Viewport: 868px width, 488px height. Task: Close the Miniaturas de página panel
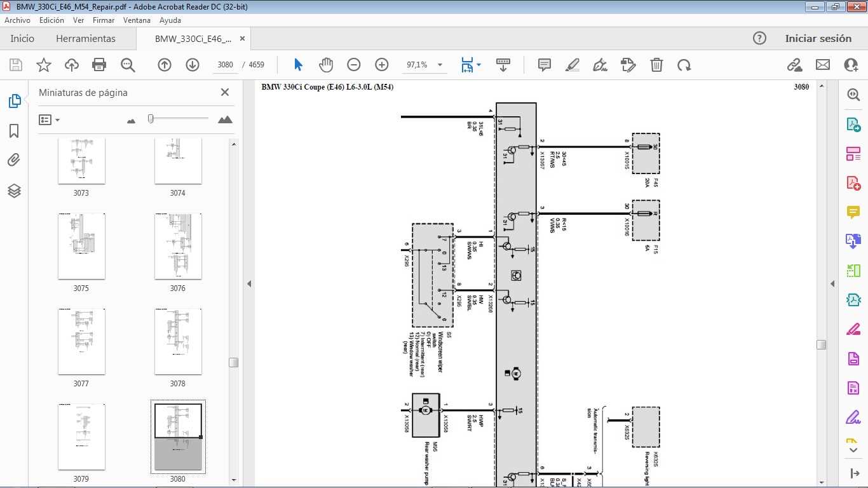click(x=224, y=92)
